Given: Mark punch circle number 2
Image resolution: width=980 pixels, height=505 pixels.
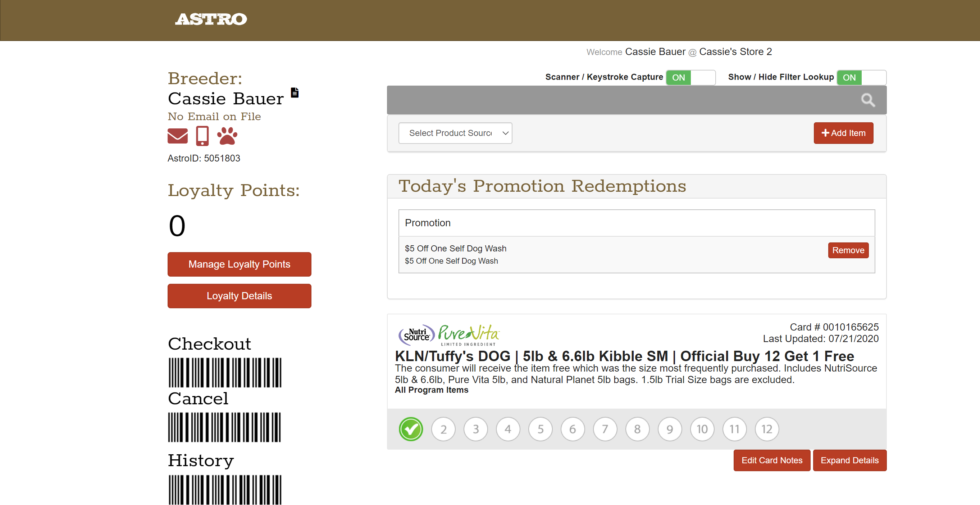Looking at the screenshot, I should tap(443, 429).
